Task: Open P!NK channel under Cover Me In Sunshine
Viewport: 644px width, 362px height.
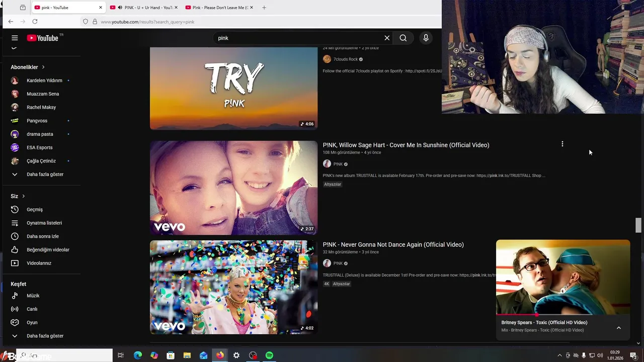Action: 338,164
